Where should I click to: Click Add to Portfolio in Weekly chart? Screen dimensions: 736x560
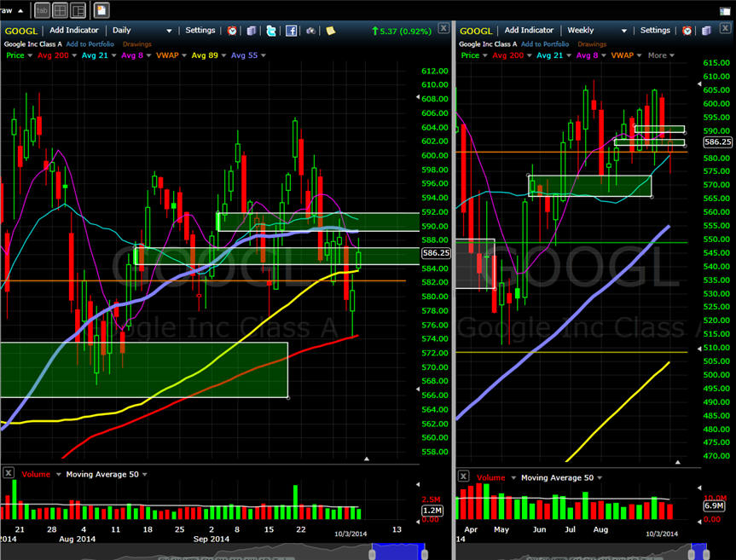(545, 44)
